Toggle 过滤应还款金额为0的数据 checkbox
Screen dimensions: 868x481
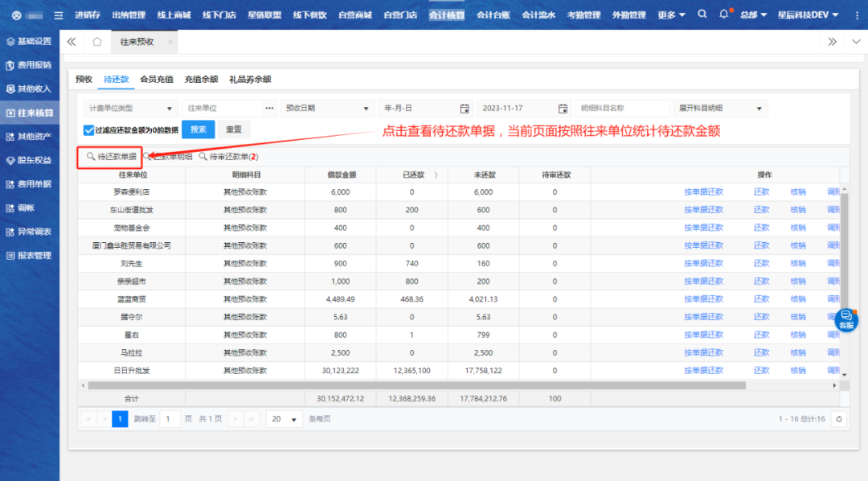[88, 129]
